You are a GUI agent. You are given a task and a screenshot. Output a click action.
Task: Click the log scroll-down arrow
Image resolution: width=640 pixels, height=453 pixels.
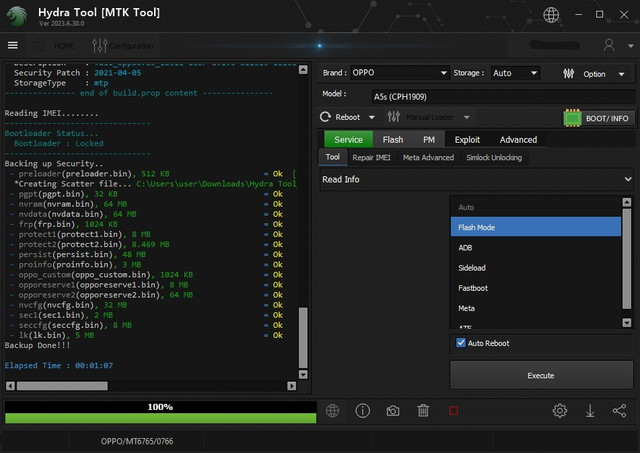303,374
